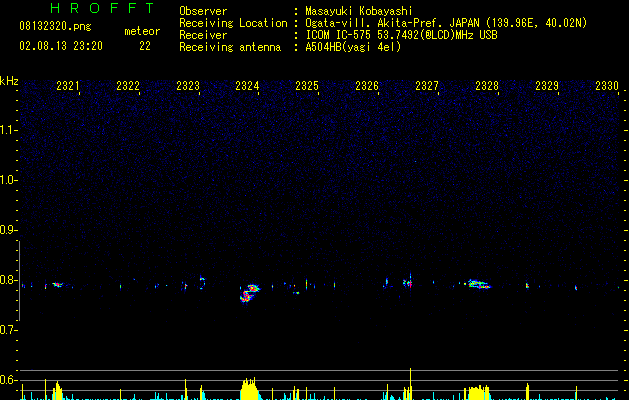This screenshot has height=400, width=629.
Task: Click the 1.1 kHz axis label
Action: 8,130
